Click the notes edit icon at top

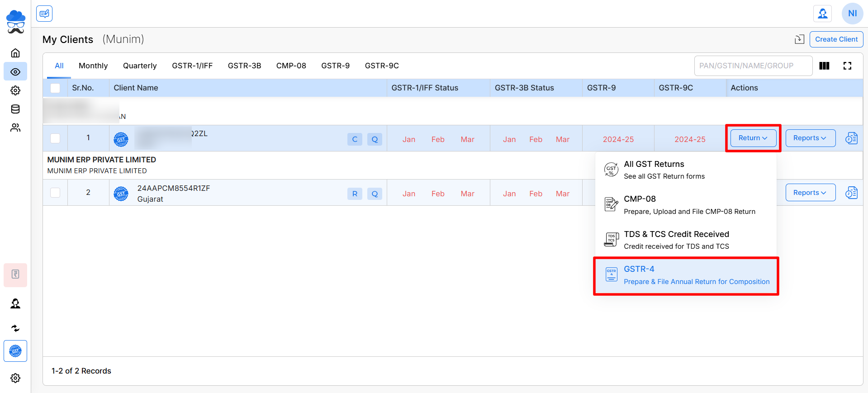(44, 14)
